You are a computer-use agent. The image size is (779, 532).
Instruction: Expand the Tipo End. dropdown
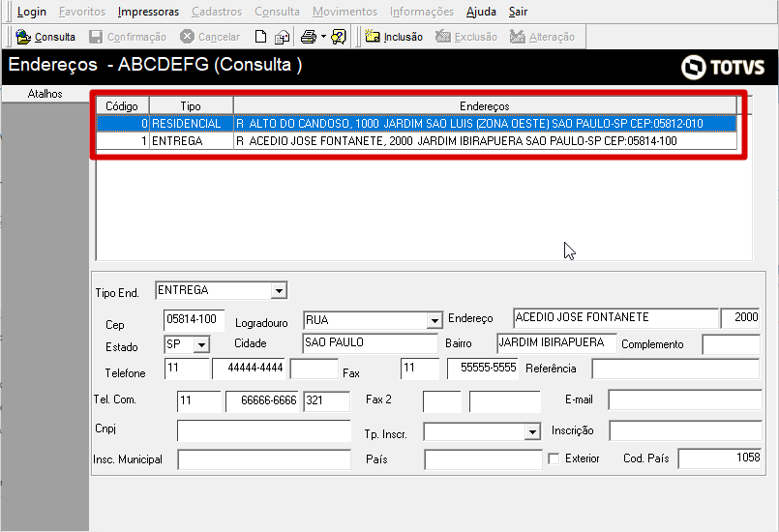pyautogui.click(x=279, y=290)
